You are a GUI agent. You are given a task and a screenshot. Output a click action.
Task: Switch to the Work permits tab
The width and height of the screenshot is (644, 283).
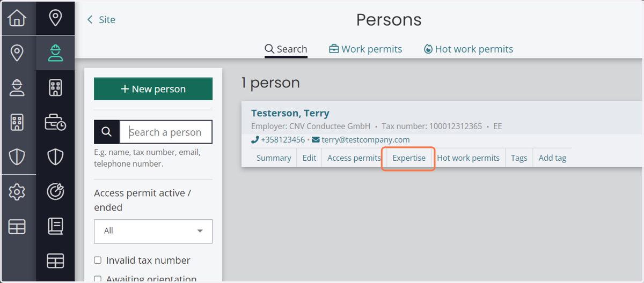365,49
